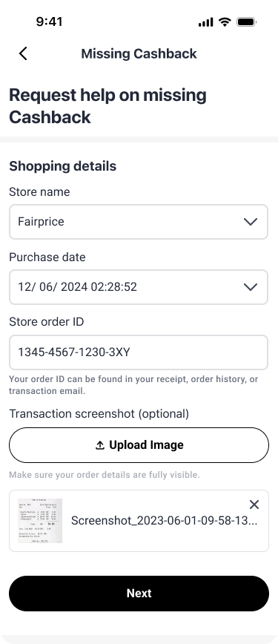
Task: Tap the order ID helper text
Action: click(133, 385)
